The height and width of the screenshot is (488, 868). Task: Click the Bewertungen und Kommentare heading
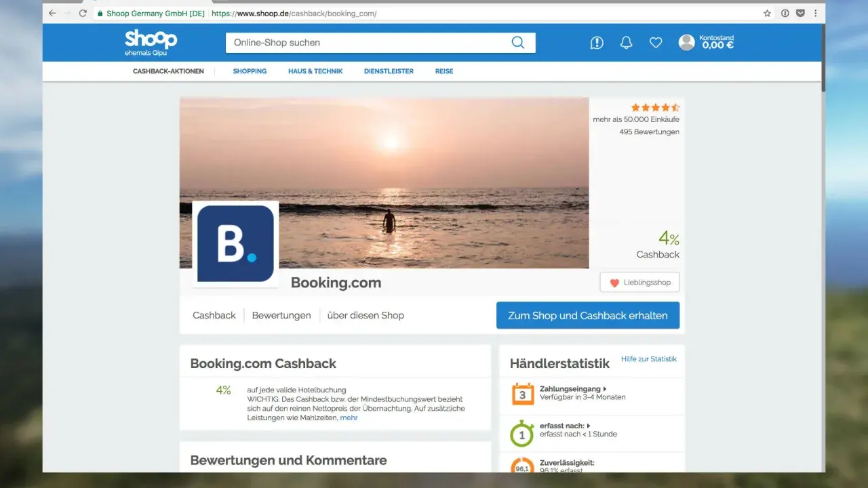pyautogui.click(x=288, y=460)
